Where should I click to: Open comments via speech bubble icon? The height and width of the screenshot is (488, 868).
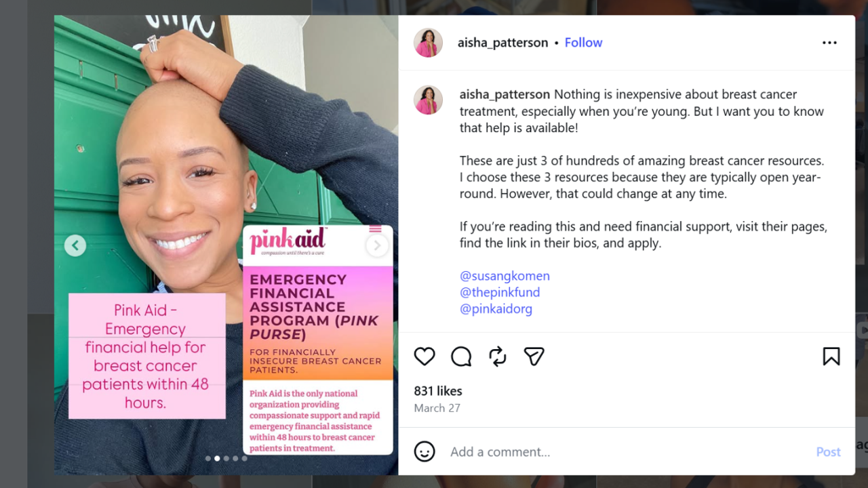tap(461, 357)
